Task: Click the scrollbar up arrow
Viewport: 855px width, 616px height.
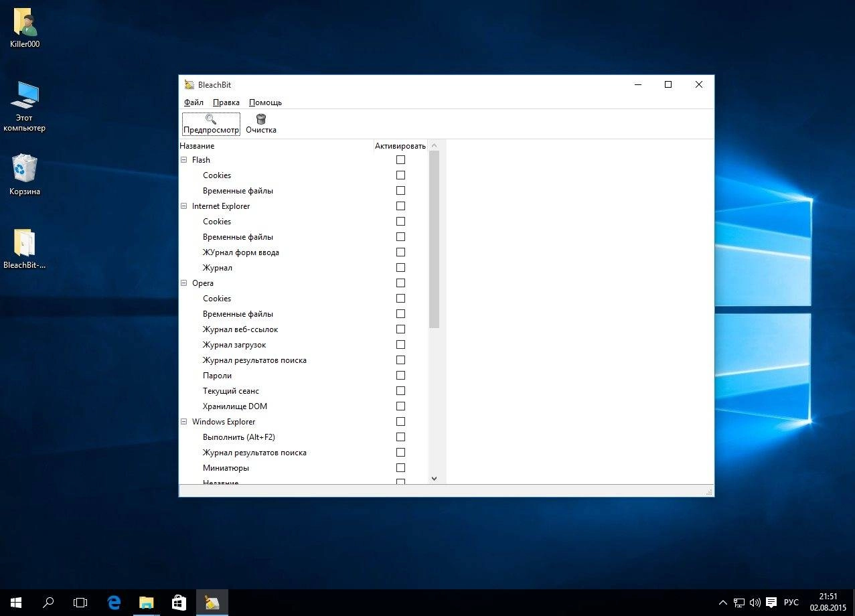Action: (434, 146)
